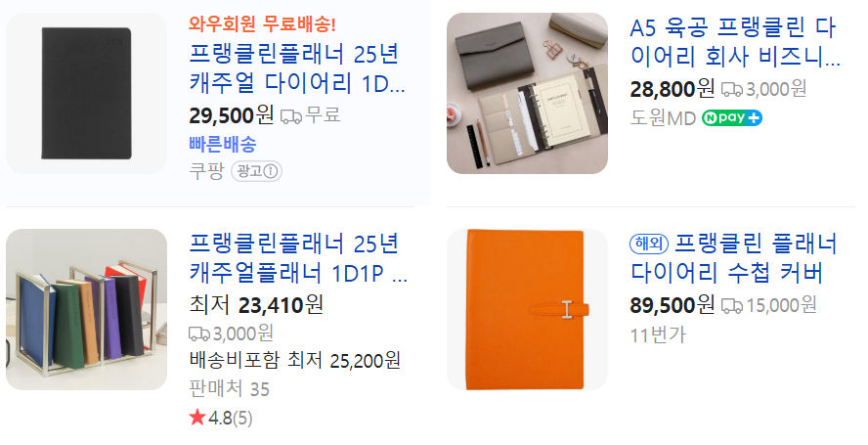Click the 도원MD seller name

point(663,118)
